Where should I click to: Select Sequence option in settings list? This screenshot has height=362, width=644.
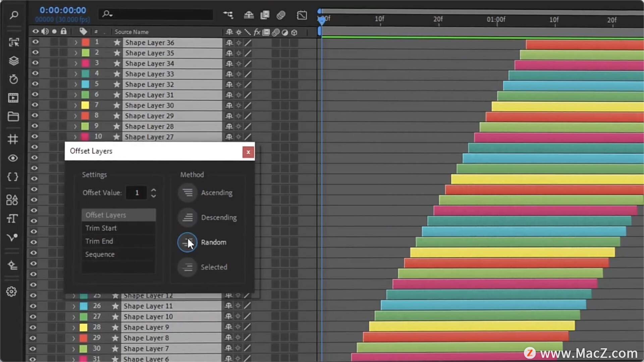coord(100,254)
